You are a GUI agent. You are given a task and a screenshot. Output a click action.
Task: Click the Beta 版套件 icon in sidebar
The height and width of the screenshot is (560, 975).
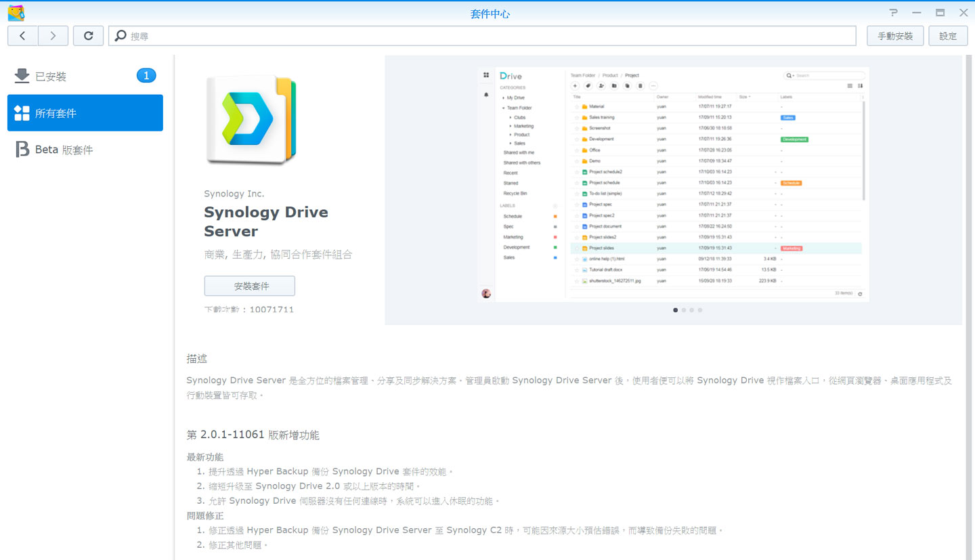(x=22, y=150)
